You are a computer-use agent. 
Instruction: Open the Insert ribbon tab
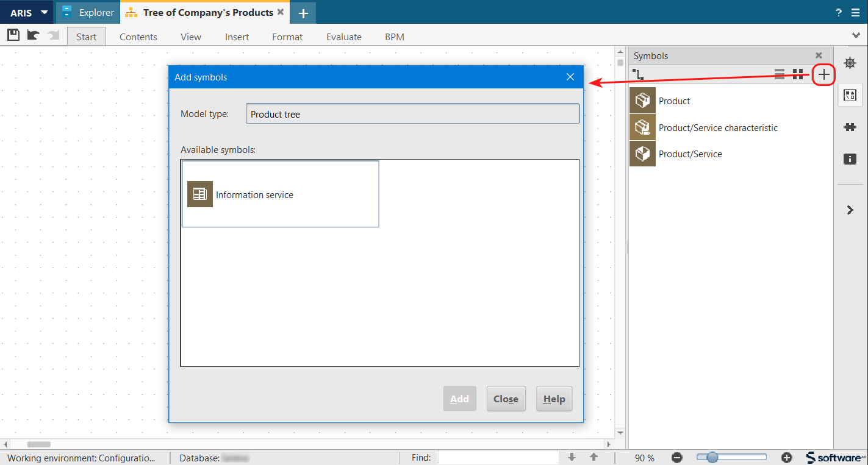point(237,37)
